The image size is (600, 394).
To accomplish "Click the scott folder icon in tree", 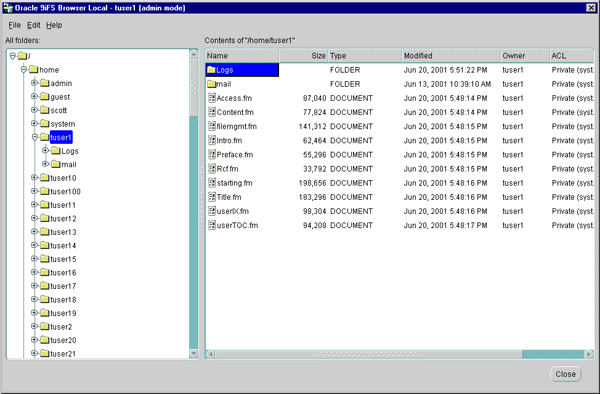I will click(x=45, y=110).
